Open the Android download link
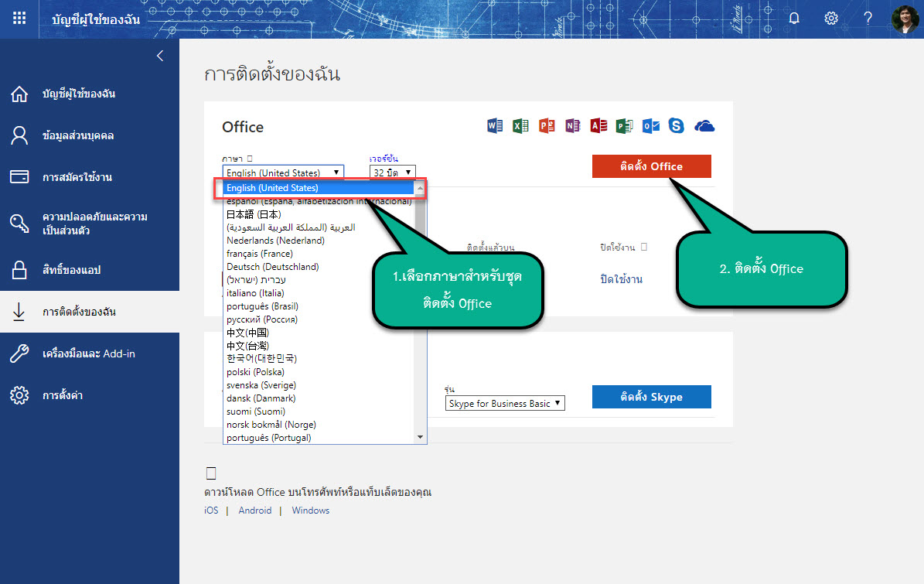This screenshot has width=924, height=584. pos(254,511)
